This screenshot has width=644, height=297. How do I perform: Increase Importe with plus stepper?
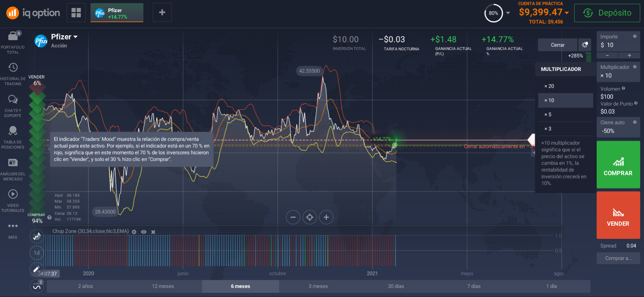[x=629, y=55]
